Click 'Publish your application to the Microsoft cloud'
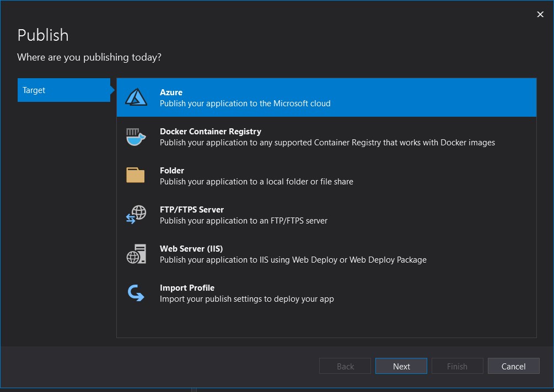This screenshot has width=554, height=392. pyautogui.click(x=245, y=104)
